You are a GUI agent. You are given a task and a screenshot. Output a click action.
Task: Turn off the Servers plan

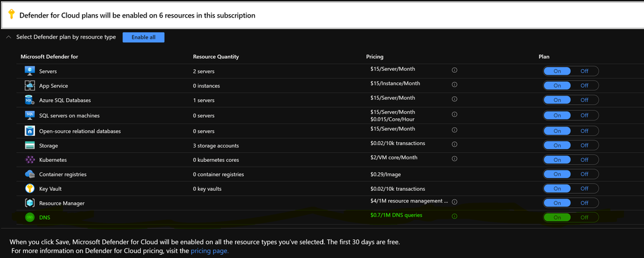(584, 71)
